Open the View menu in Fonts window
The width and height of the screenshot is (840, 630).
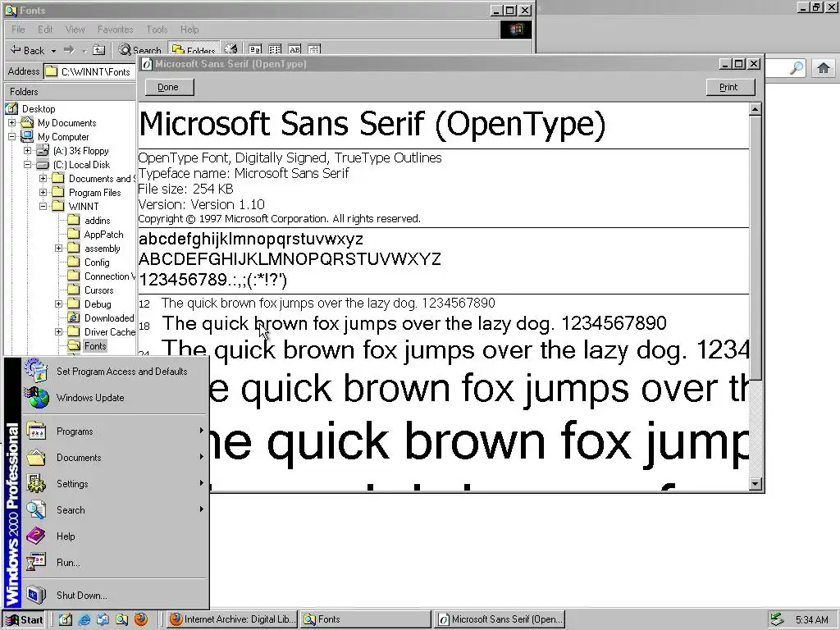75,30
